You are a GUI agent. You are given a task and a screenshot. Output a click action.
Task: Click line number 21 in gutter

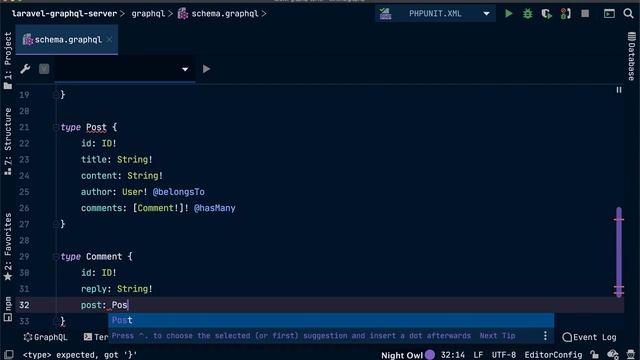point(24,127)
